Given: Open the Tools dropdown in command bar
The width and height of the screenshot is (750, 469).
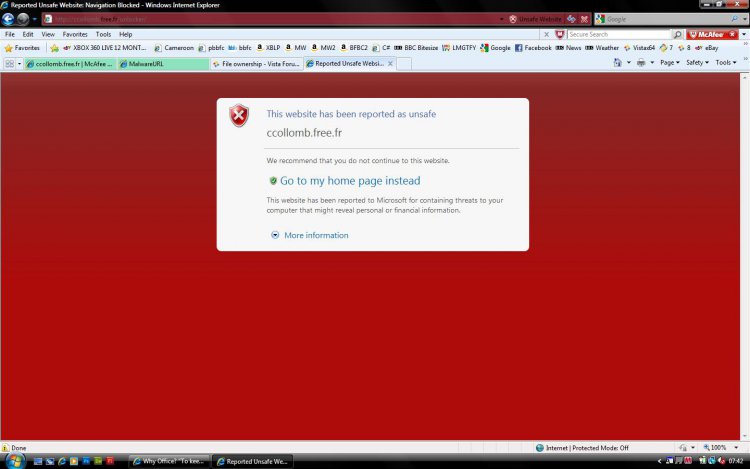Looking at the screenshot, I should coord(726,63).
